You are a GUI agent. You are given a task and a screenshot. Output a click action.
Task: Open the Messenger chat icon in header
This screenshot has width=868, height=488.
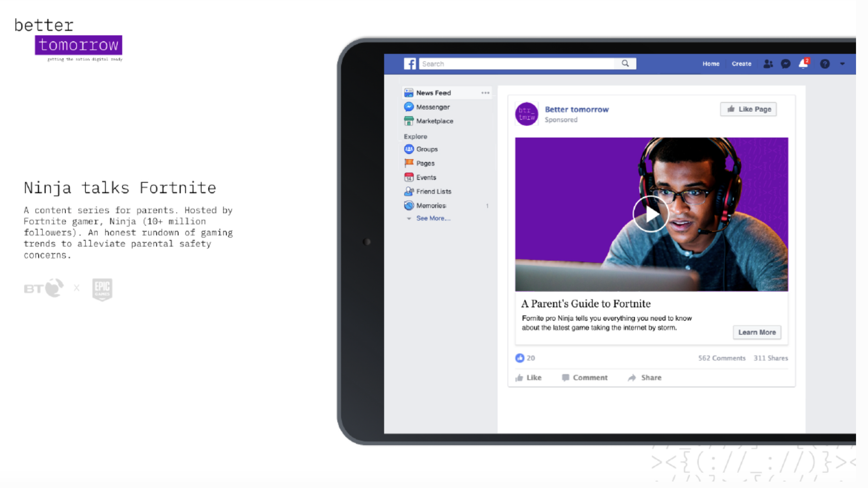click(786, 64)
